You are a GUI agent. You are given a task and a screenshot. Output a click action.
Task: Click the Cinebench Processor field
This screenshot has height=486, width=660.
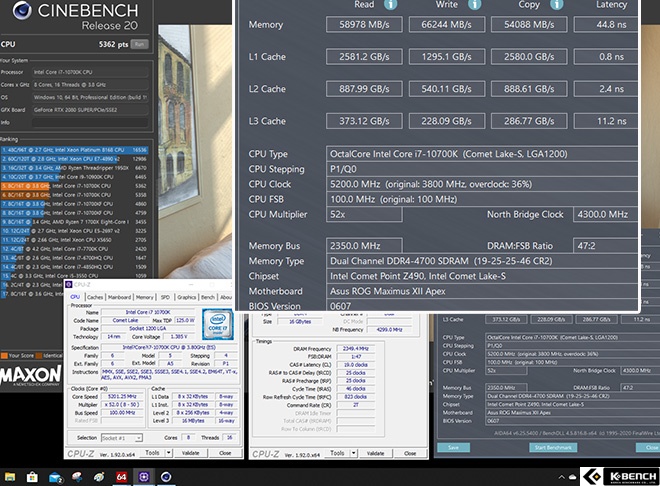(x=90, y=72)
